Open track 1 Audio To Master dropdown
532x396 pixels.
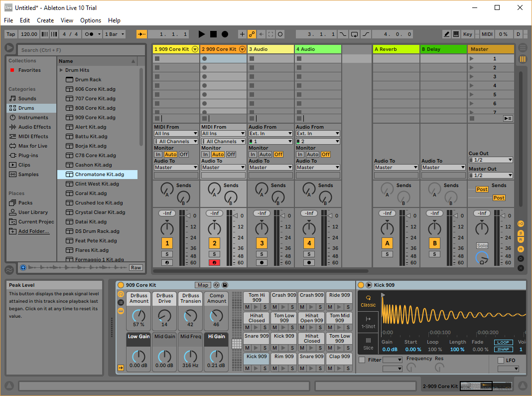[176, 168]
